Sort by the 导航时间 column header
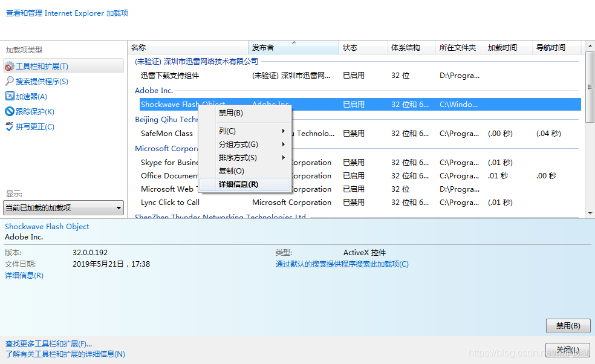The image size is (595, 364). pos(556,47)
